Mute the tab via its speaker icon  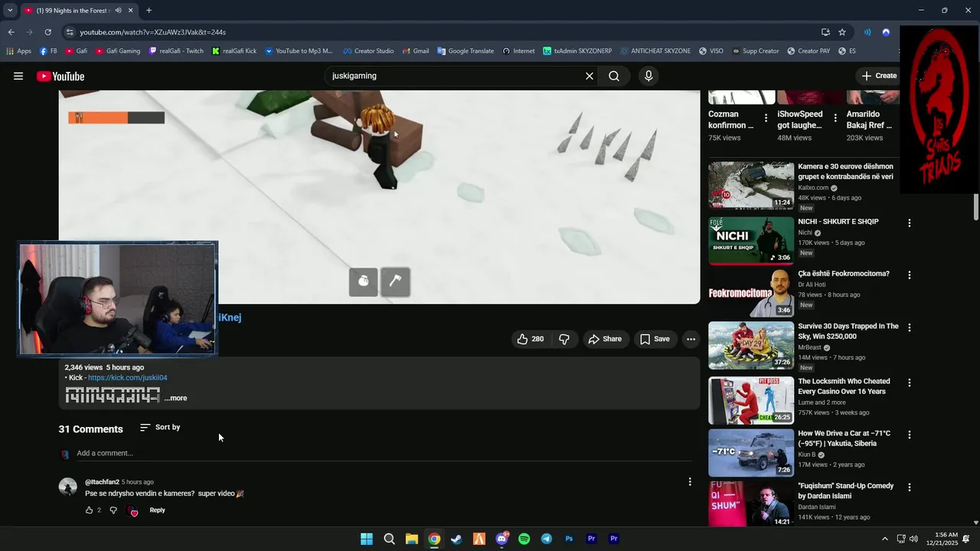point(118,11)
